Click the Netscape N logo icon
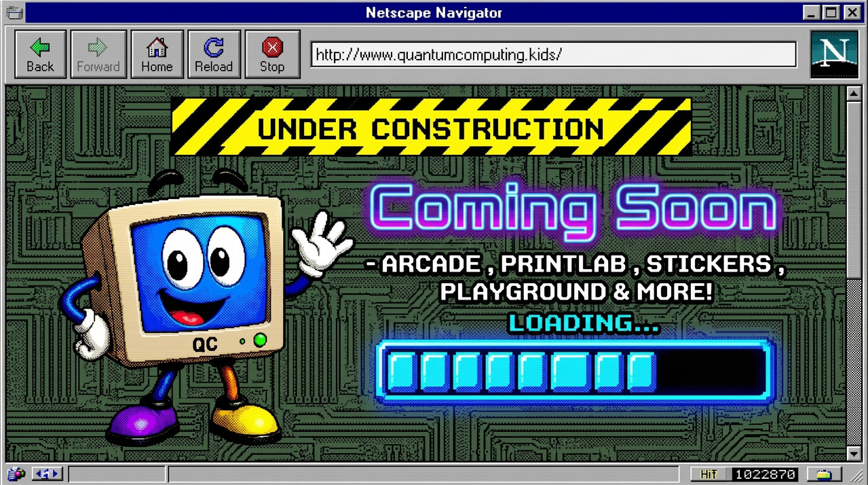868x485 pixels. coord(834,54)
